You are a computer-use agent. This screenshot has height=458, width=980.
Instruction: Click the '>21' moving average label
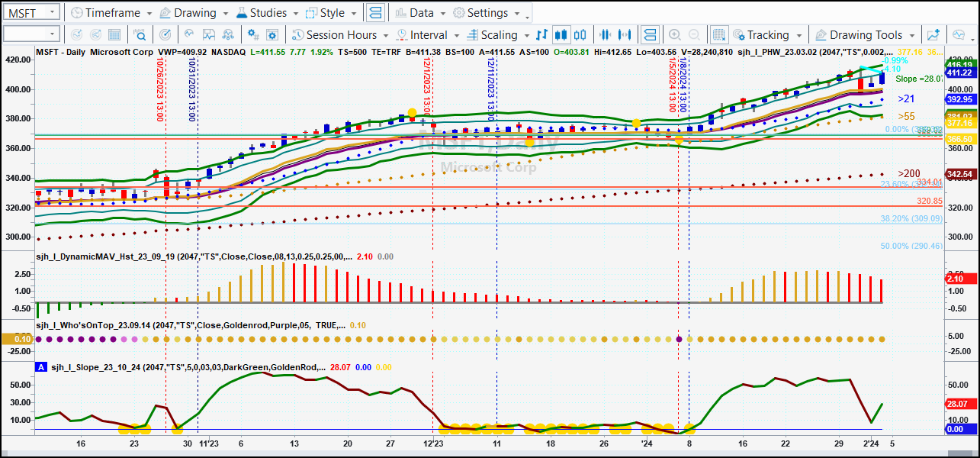[906, 98]
